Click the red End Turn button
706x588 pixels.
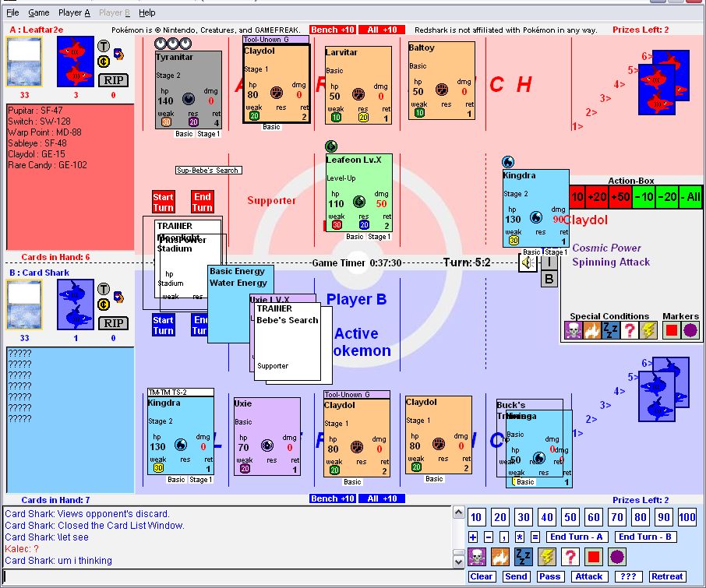pyautogui.click(x=202, y=202)
